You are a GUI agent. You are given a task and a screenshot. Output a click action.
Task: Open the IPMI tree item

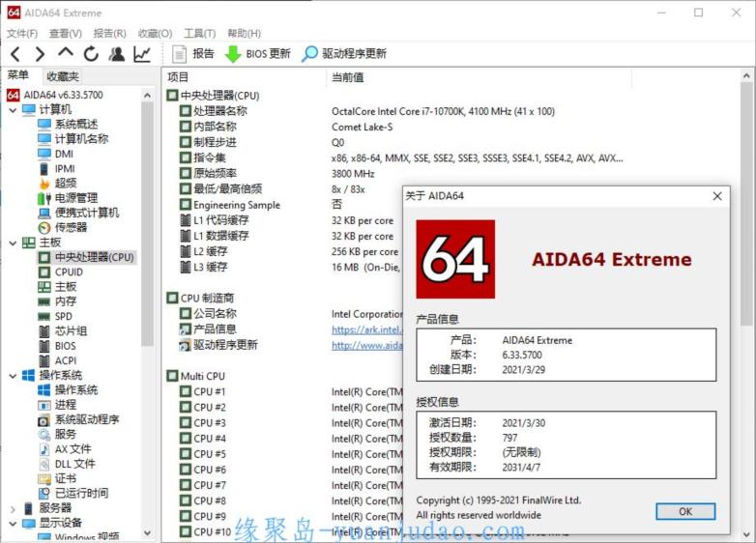(56, 169)
